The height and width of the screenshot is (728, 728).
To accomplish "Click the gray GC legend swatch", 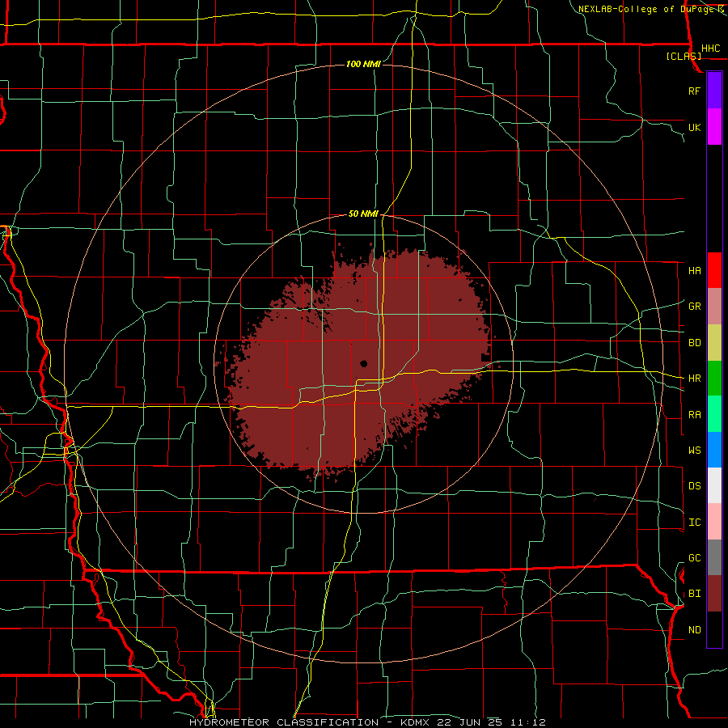I will [x=714, y=557].
